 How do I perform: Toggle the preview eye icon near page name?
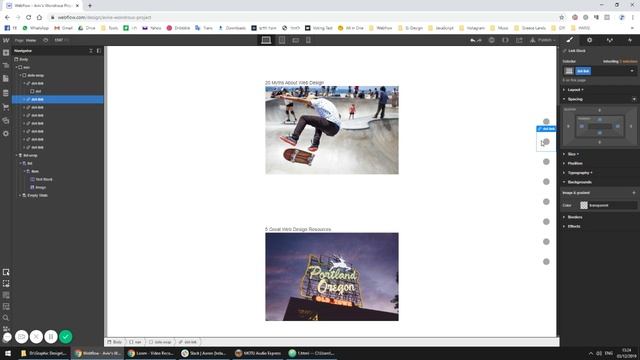click(45, 40)
